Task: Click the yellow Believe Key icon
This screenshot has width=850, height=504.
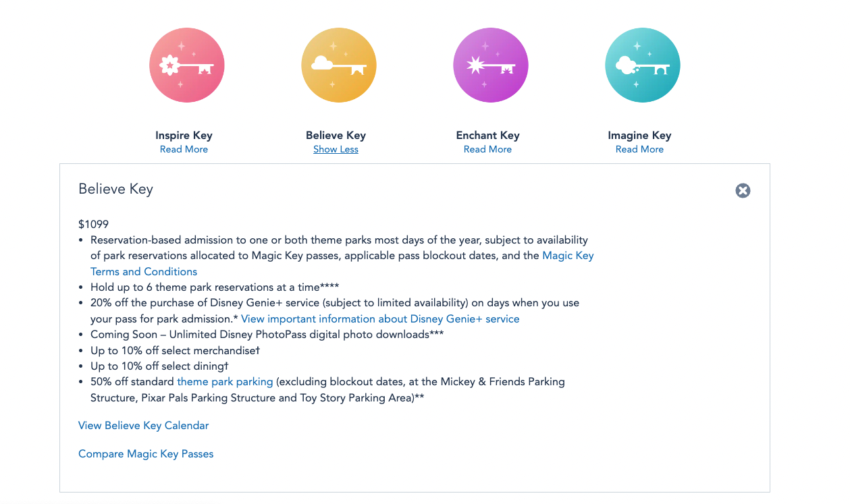Action: 338,65
